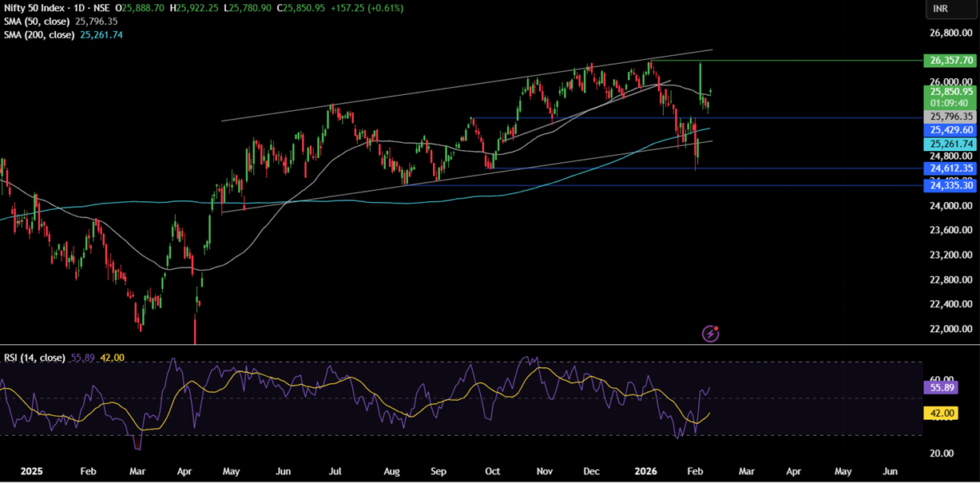This screenshot has width=980, height=483.
Task: Click the current price label 25,850.95
Action: coord(950,92)
